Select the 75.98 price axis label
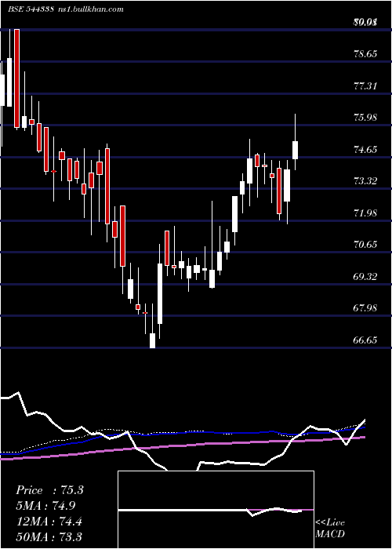 coord(365,118)
